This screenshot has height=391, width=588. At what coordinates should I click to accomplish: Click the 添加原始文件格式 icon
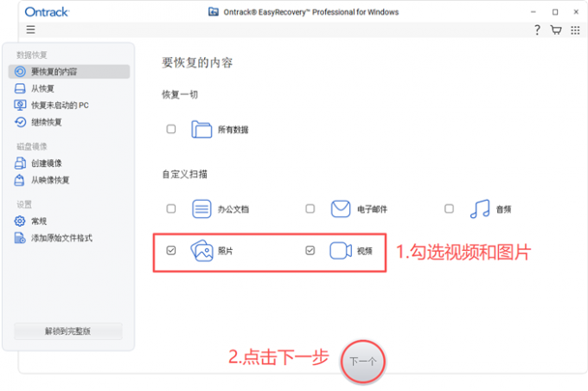[20, 238]
